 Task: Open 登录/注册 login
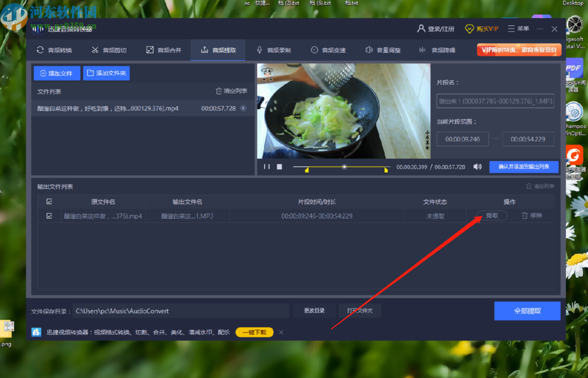coord(436,29)
